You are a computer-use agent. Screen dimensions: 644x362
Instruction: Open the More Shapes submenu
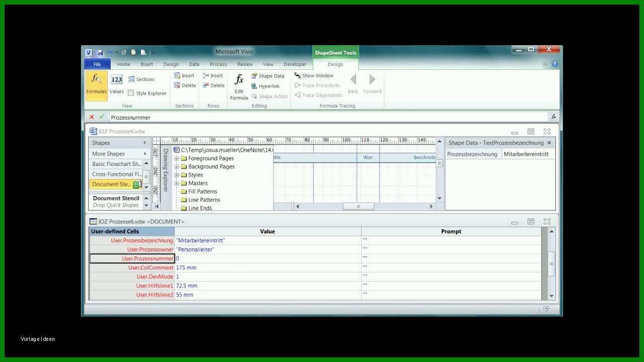119,154
